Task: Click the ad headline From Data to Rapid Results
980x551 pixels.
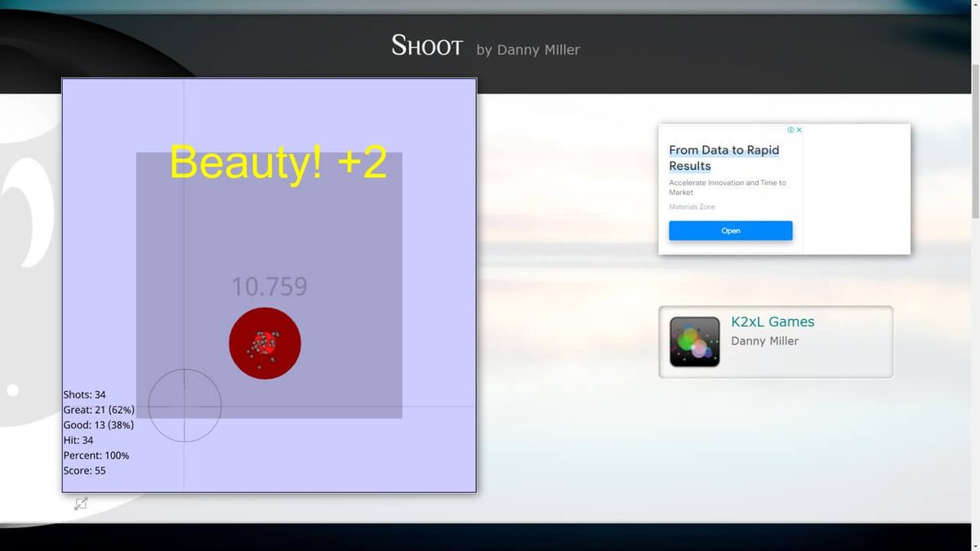Action: click(724, 158)
